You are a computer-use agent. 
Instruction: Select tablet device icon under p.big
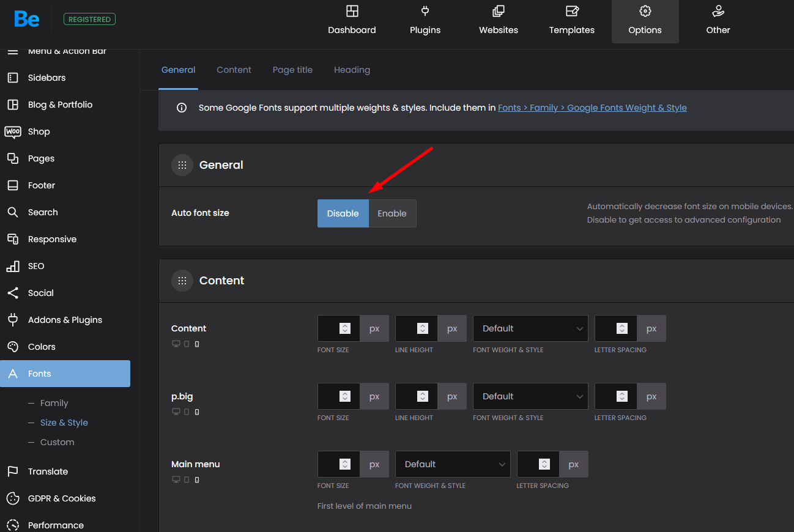pyautogui.click(x=187, y=412)
